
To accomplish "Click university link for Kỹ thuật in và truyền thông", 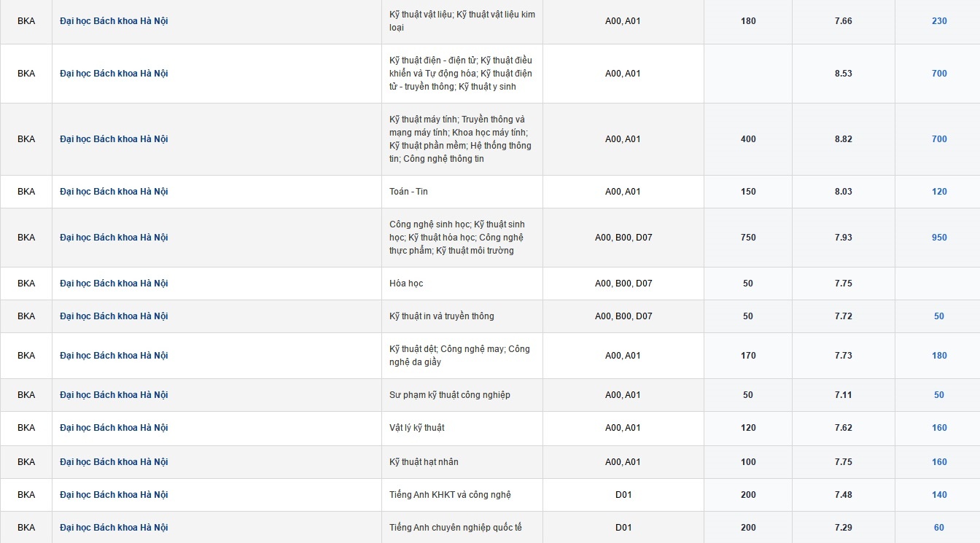I will tap(114, 316).
